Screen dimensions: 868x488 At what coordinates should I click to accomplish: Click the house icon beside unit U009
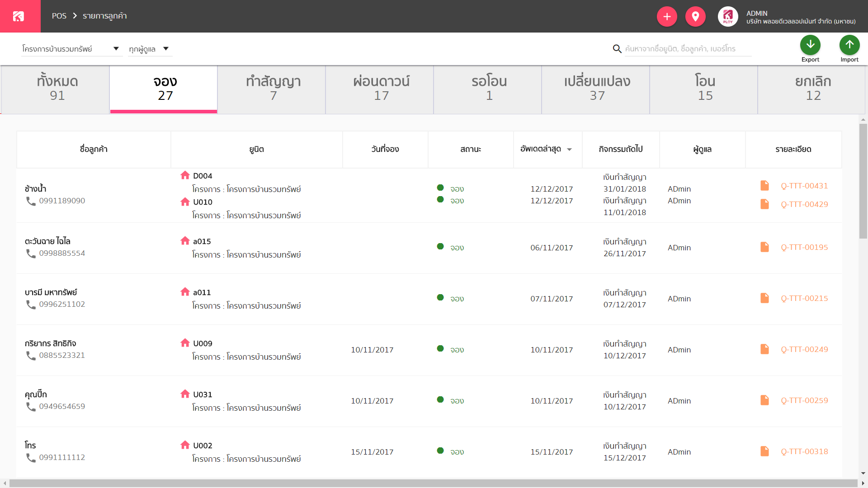[185, 343]
